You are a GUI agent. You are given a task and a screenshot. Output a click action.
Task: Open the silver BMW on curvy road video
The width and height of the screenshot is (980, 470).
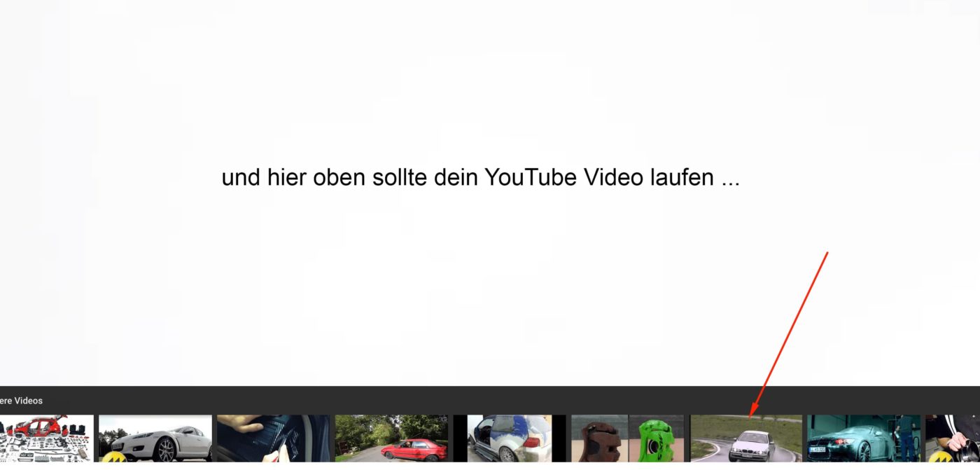tap(746, 438)
